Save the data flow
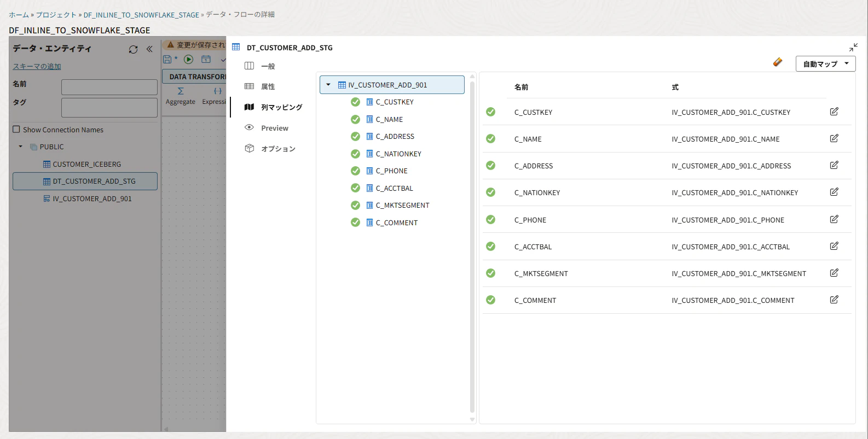This screenshot has width=868, height=439. click(x=167, y=59)
